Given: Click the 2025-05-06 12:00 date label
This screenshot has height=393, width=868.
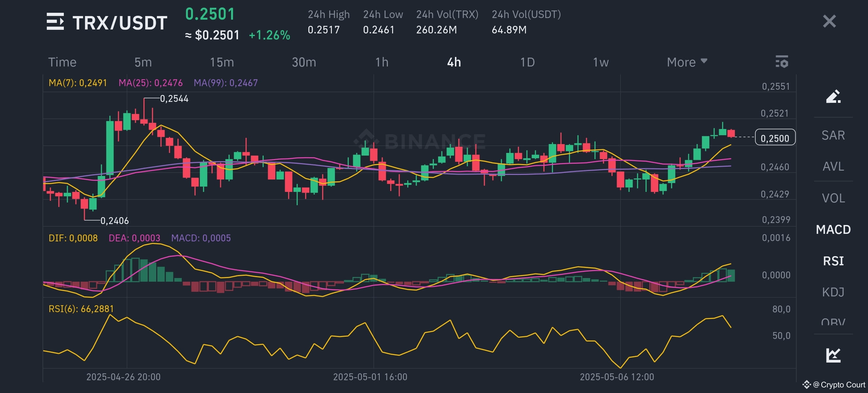Looking at the screenshot, I should [617, 377].
